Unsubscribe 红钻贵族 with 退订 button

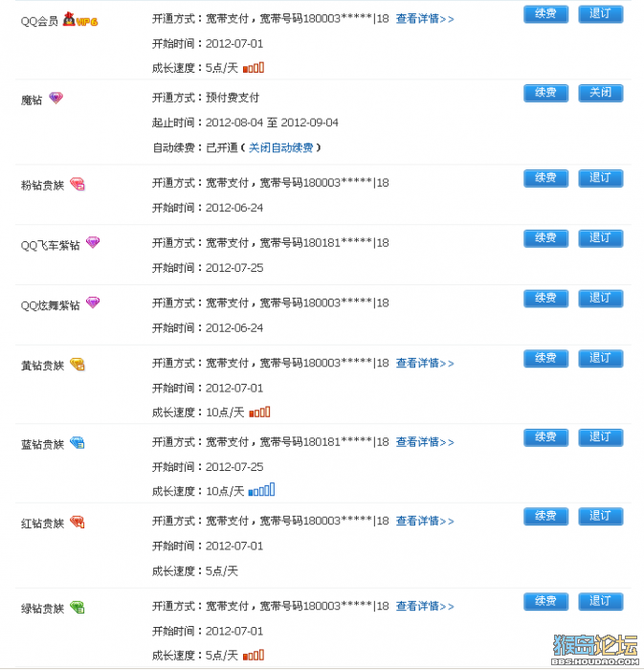[600, 516]
